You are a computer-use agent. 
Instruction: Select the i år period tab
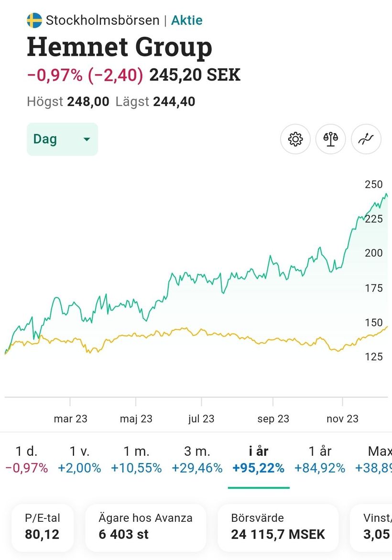[259, 459]
